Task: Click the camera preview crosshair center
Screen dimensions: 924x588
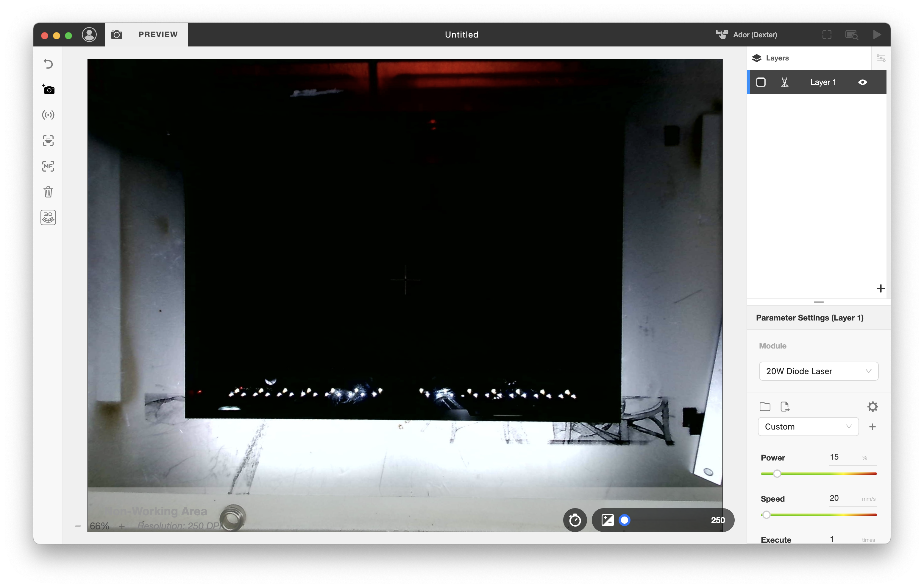Action: 405,280
